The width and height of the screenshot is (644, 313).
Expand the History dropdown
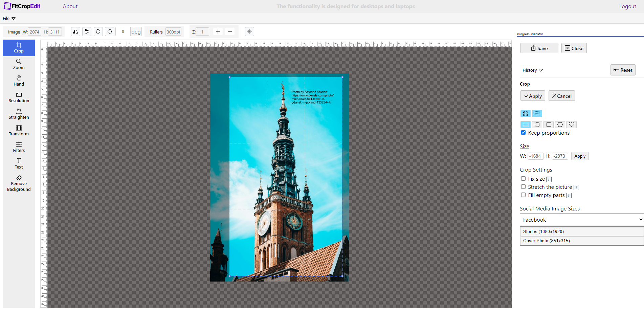(533, 70)
